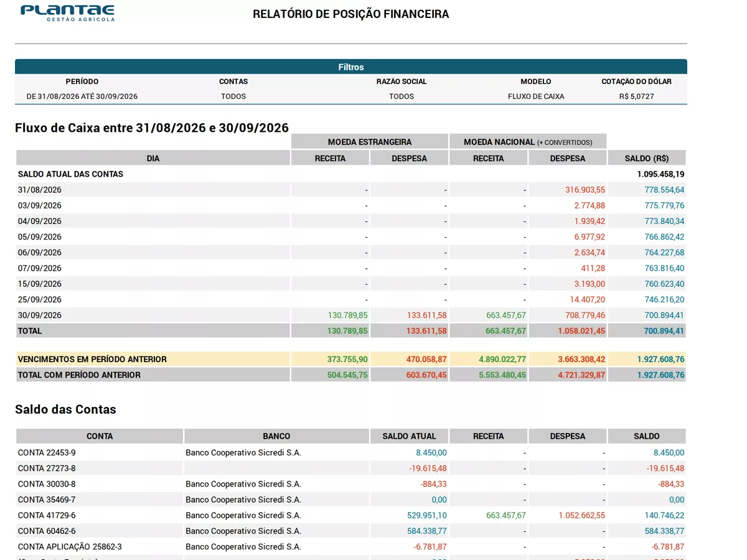Click the balance '775.779,76' for 03/09/2026
The image size is (747, 560).
click(x=664, y=205)
